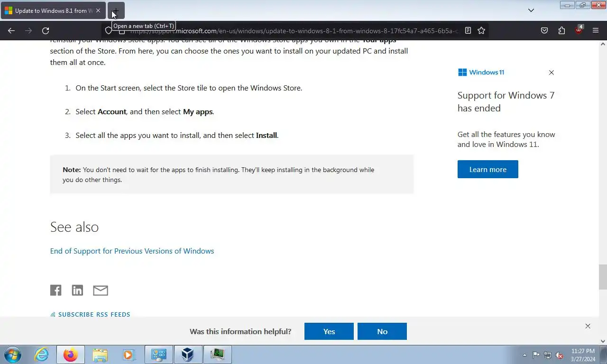Image resolution: width=607 pixels, height=364 pixels.
Task: Open the Windows Start menu
Action: point(12,355)
